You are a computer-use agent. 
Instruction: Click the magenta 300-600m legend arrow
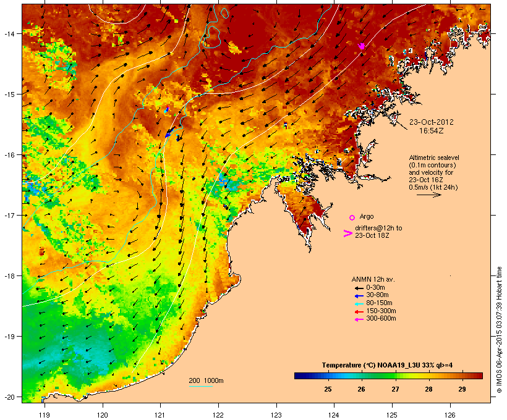tap(359, 319)
